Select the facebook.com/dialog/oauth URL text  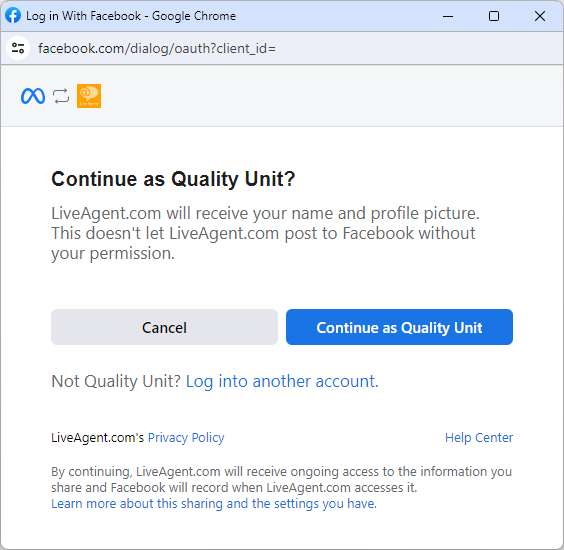tap(157, 48)
